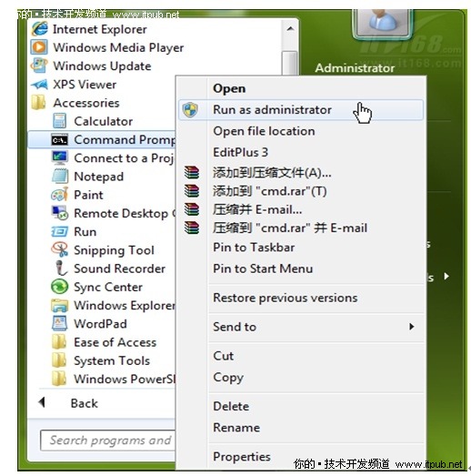Viewport: 471px width, 476px height.
Task: Click the Sound Recorder microphone icon
Action: (x=61, y=268)
